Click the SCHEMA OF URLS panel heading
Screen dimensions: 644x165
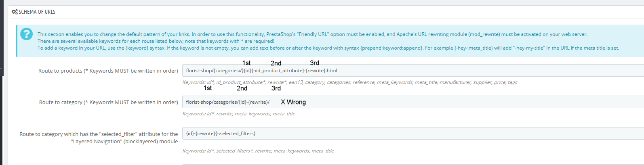point(37,12)
